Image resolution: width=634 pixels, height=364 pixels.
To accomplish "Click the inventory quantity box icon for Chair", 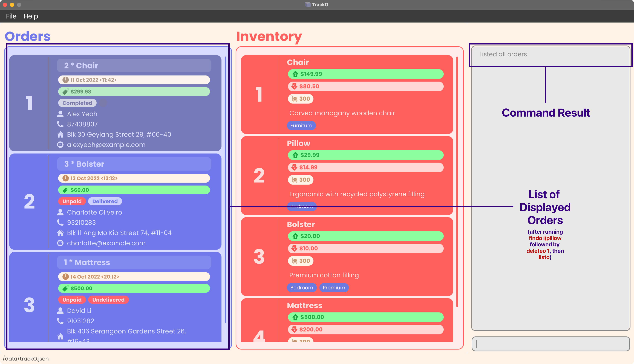I will pos(294,98).
